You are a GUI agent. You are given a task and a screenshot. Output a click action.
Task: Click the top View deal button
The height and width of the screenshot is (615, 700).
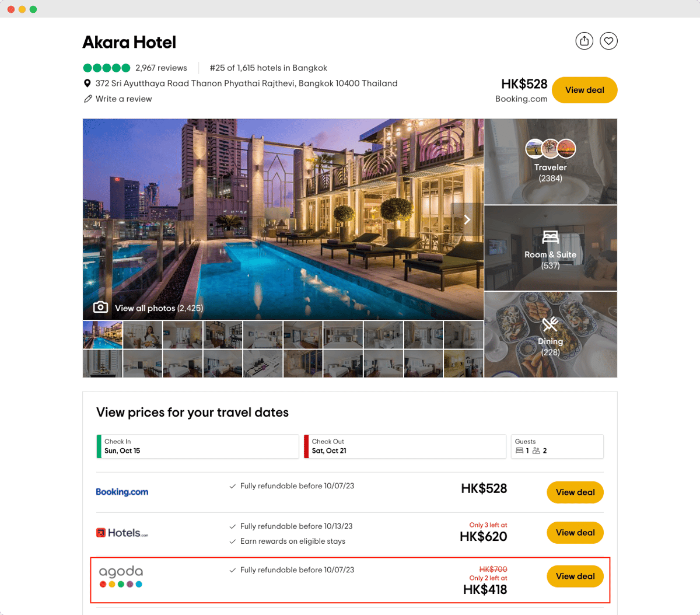pyautogui.click(x=584, y=90)
